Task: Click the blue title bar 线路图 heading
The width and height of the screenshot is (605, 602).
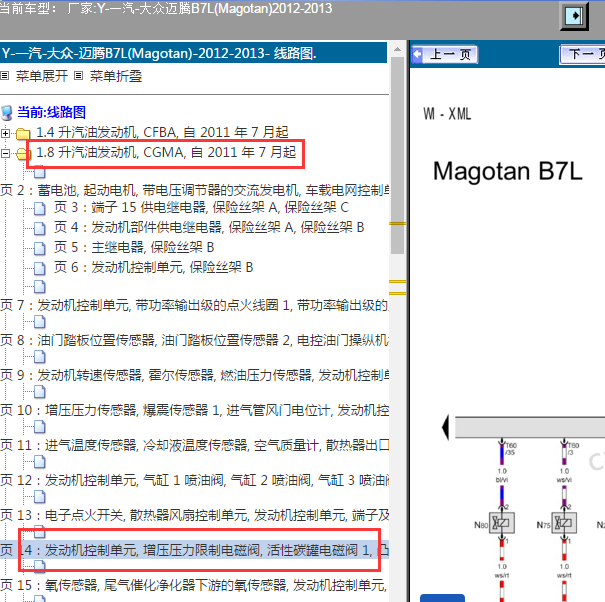Action: click(193, 53)
